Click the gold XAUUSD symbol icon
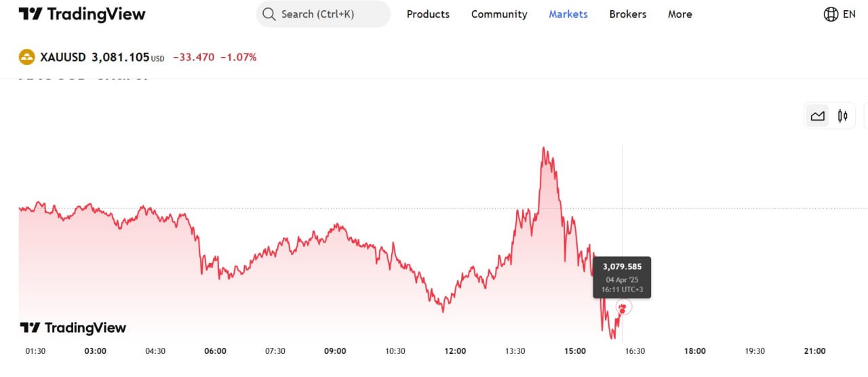This screenshot has width=868, height=377. 26,58
